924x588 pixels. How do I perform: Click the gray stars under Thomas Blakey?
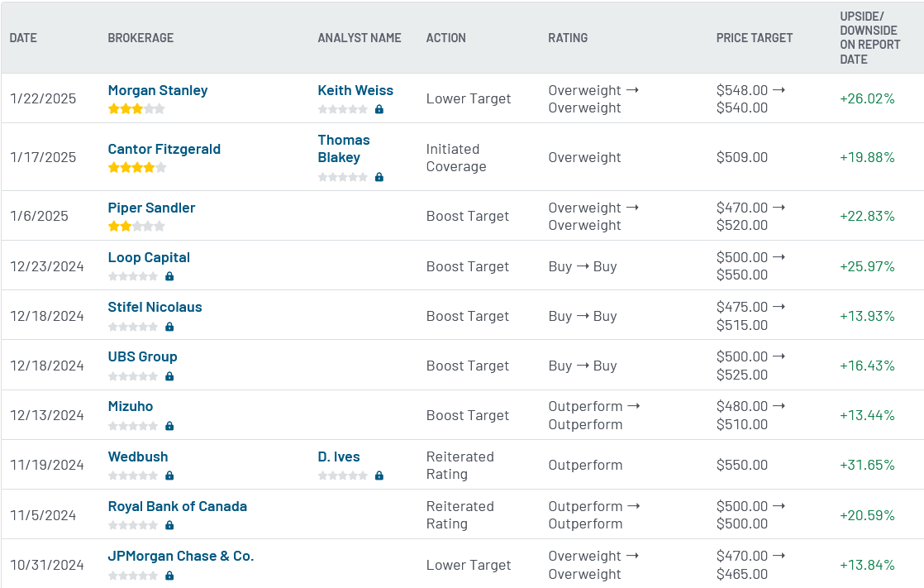[343, 177]
